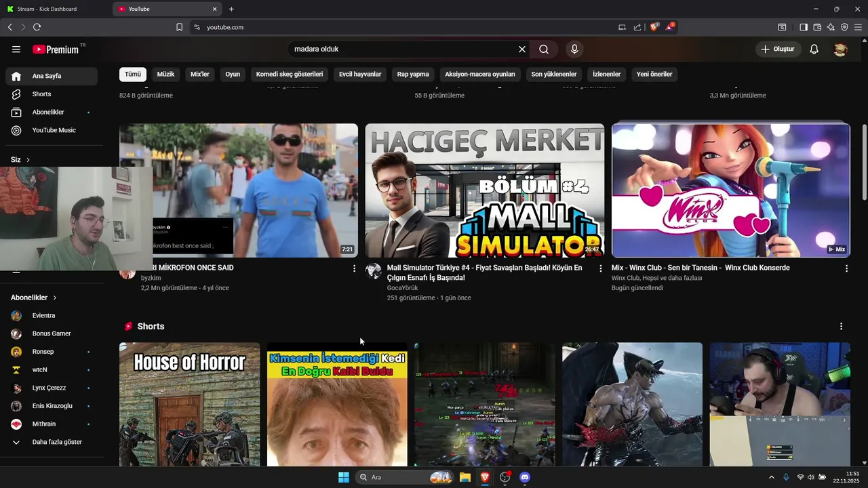
Task: Open the Mithrain subscription channel
Action: point(52,424)
